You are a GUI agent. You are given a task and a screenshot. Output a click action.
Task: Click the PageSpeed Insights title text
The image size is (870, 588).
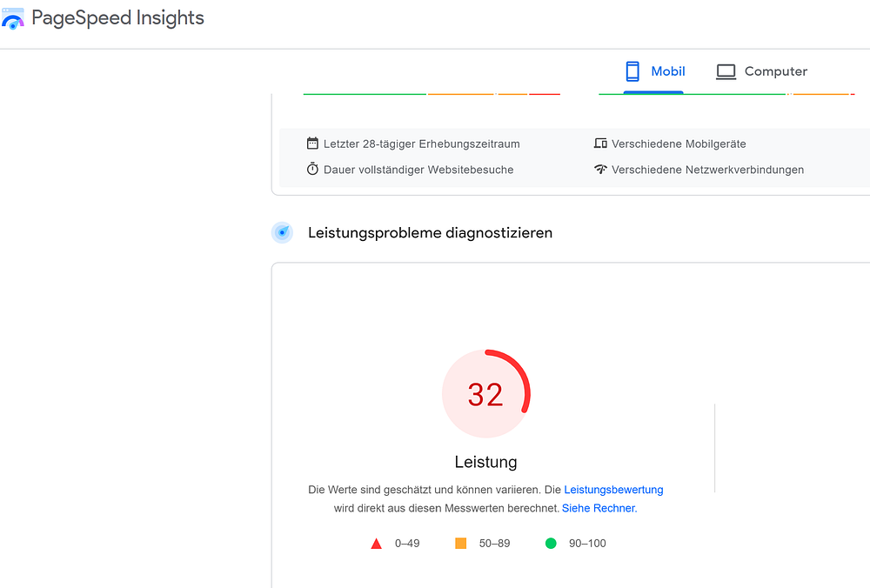[117, 18]
